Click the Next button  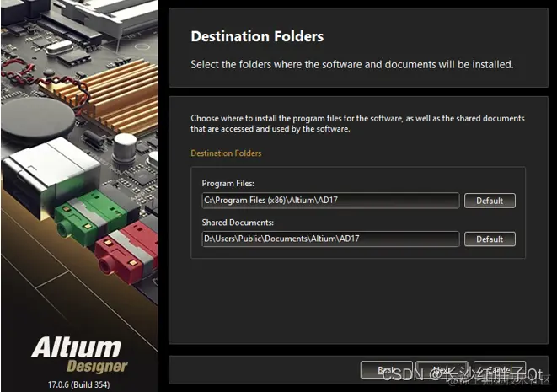[442, 370]
